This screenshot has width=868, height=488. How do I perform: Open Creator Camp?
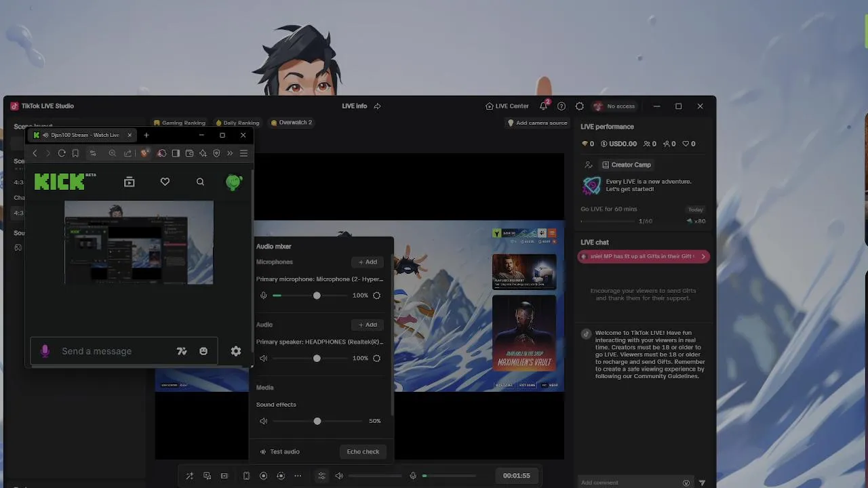tap(626, 165)
